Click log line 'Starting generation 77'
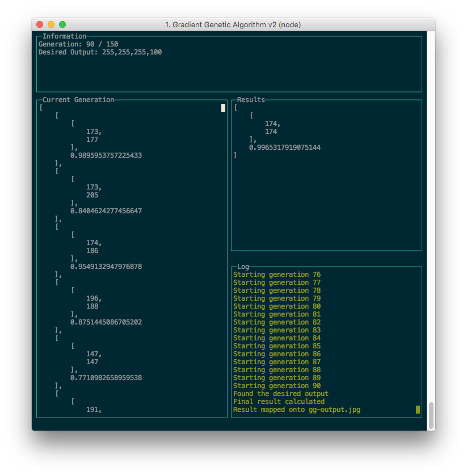This screenshot has width=467, height=476. [277, 283]
